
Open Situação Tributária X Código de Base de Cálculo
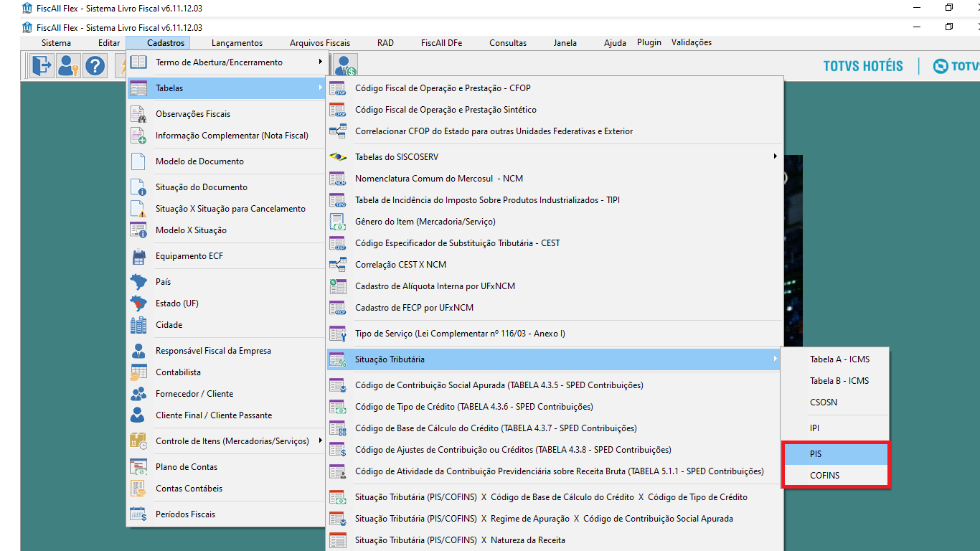point(554,497)
